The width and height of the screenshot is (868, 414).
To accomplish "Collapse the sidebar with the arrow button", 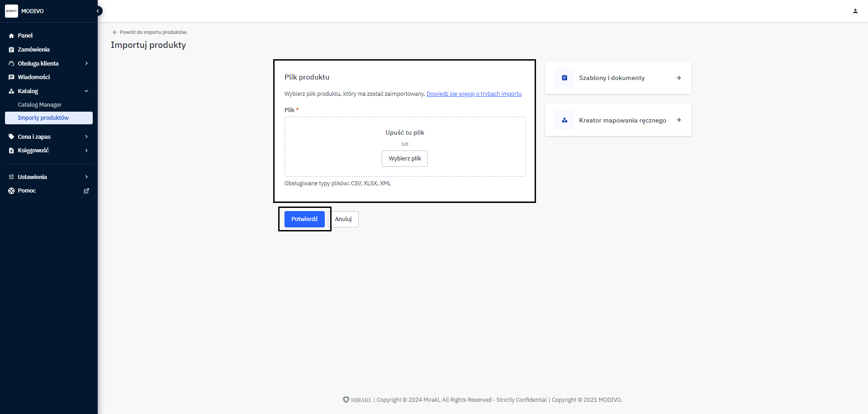I will (x=98, y=11).
